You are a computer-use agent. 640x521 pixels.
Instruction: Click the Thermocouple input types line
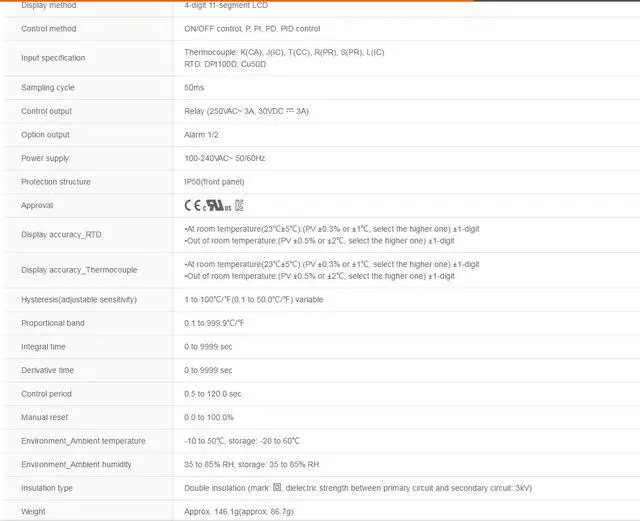pyautogui.click(x=284, y=51)
